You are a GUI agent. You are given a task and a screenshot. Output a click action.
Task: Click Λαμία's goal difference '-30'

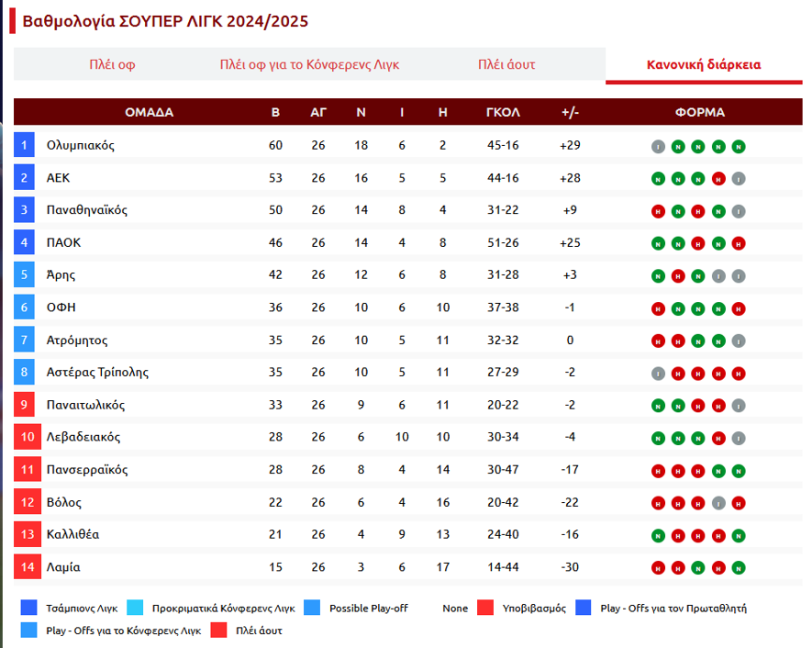coord(570,566)
